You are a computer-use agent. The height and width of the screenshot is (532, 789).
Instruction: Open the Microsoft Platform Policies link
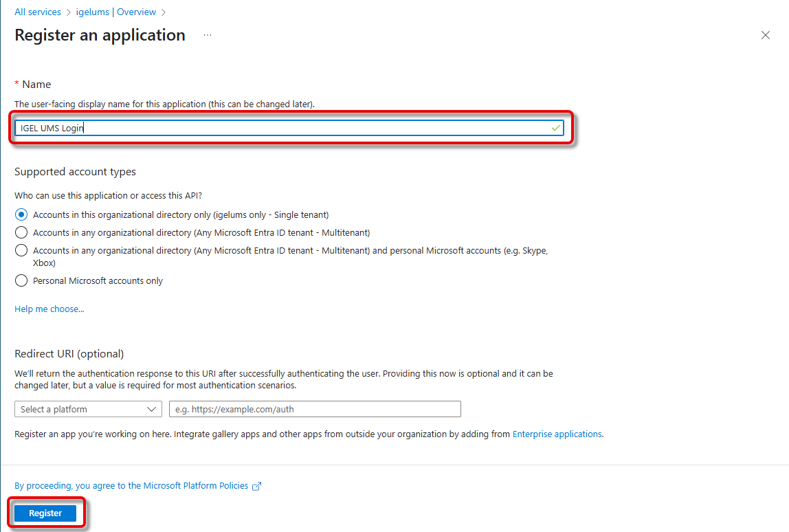[131, 486]
